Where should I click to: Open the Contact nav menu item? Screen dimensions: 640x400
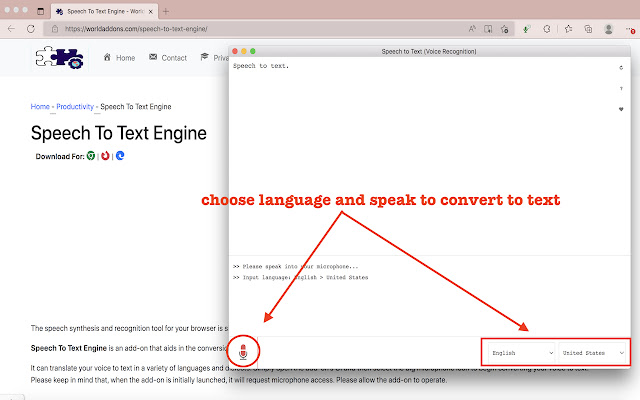(x=168, y=58)
